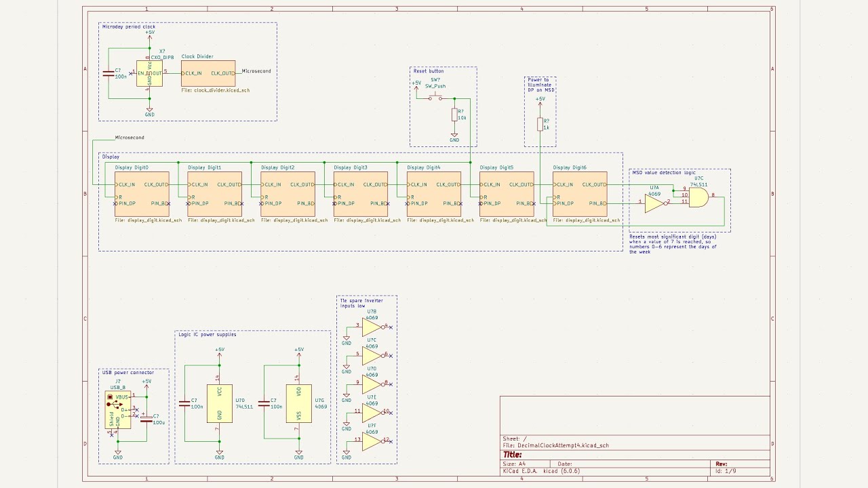Open the Clock Divider hierarchical sheet

(208, 73)
